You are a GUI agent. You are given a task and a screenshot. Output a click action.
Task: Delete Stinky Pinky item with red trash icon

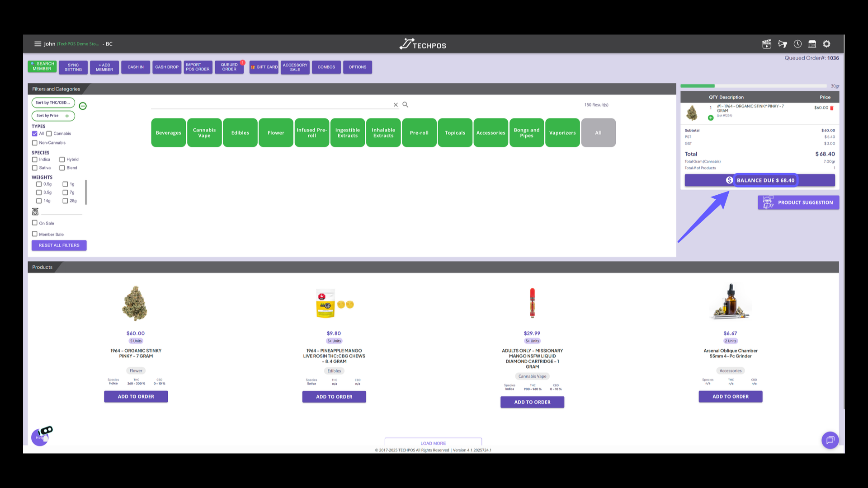coord(832,108)
